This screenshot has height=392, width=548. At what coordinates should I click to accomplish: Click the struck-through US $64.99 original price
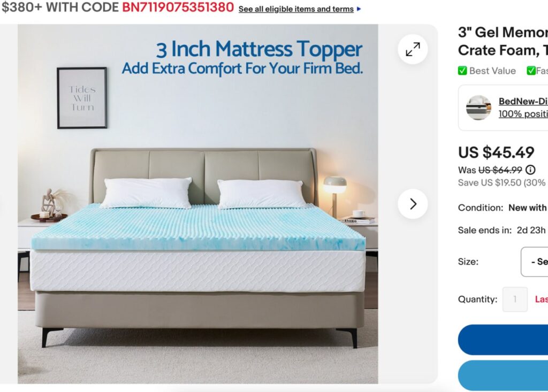click(500, 170)
